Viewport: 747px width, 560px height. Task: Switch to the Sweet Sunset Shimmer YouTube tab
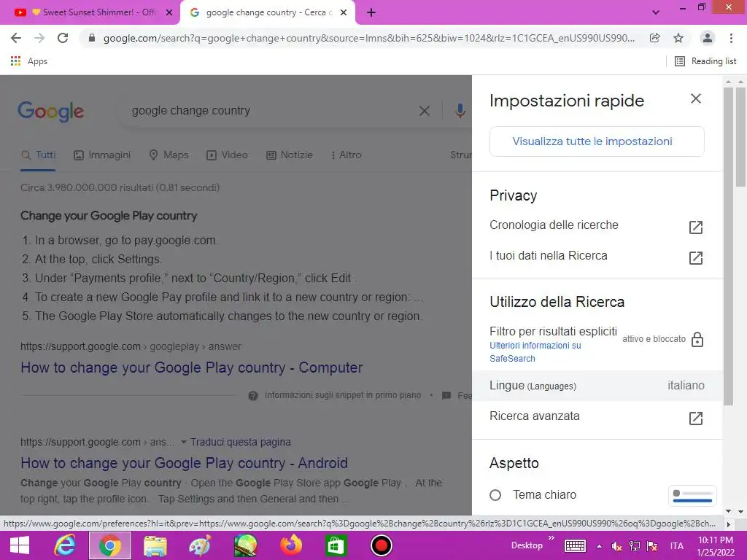90,12
